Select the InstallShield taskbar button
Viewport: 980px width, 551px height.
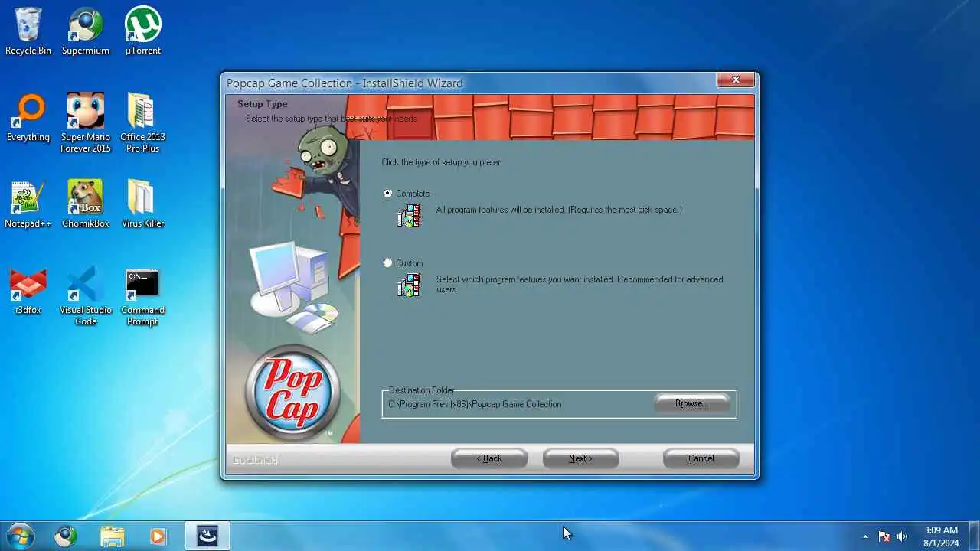207,536
